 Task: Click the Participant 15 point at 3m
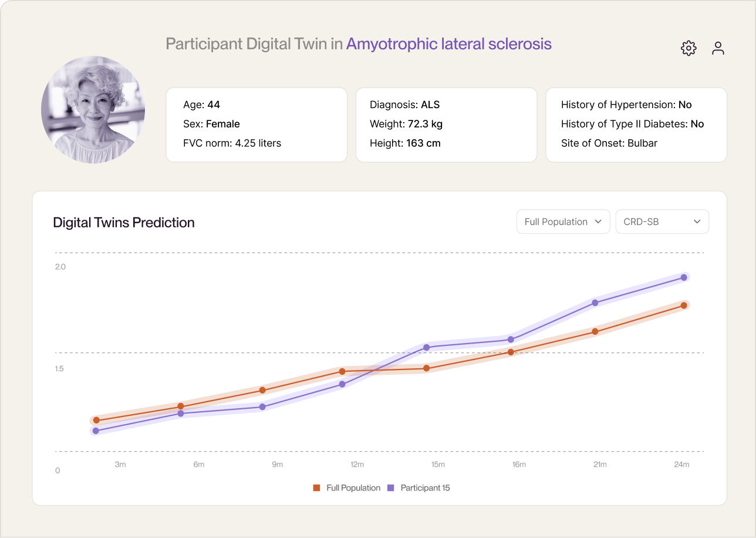pos(96,431)
